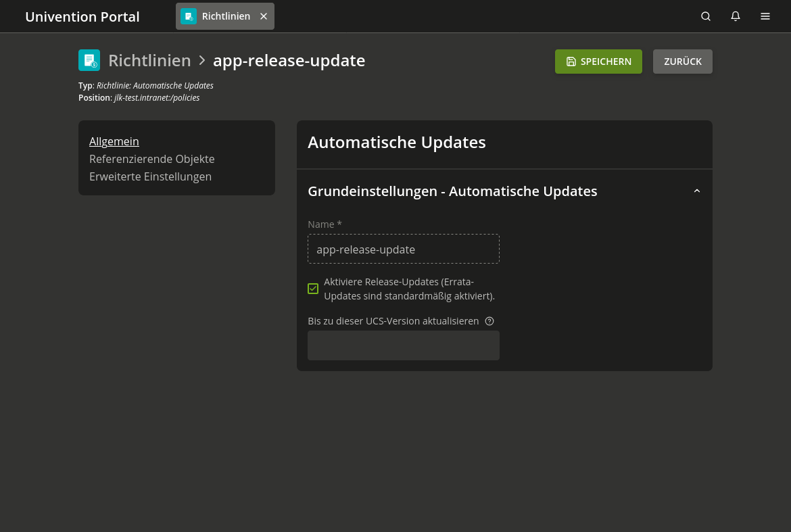
Task: Open the search function
Action: (x=706, y=16)
